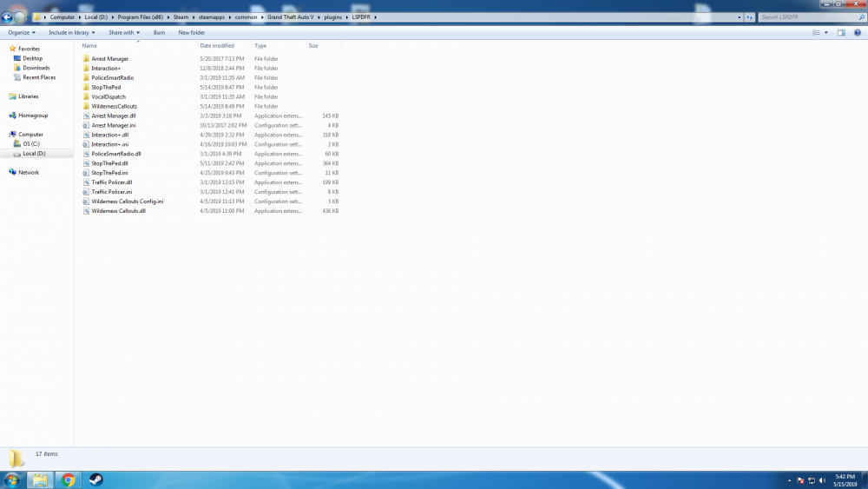Click Program Files (x86) breadcrumb
The width and height of the screenshot is (868, 489).
[140, 17]
